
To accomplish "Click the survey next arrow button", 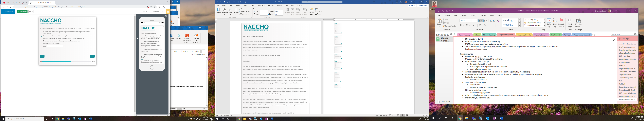I will [x=92, y=56].
